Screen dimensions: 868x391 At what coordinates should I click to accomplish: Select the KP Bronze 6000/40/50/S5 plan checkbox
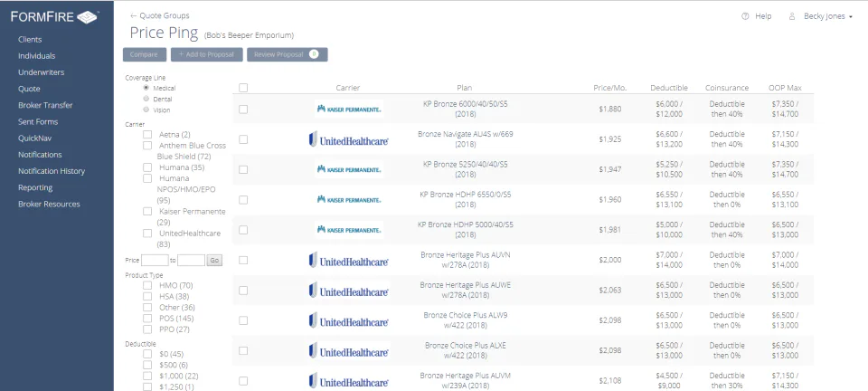pos(243,110)
